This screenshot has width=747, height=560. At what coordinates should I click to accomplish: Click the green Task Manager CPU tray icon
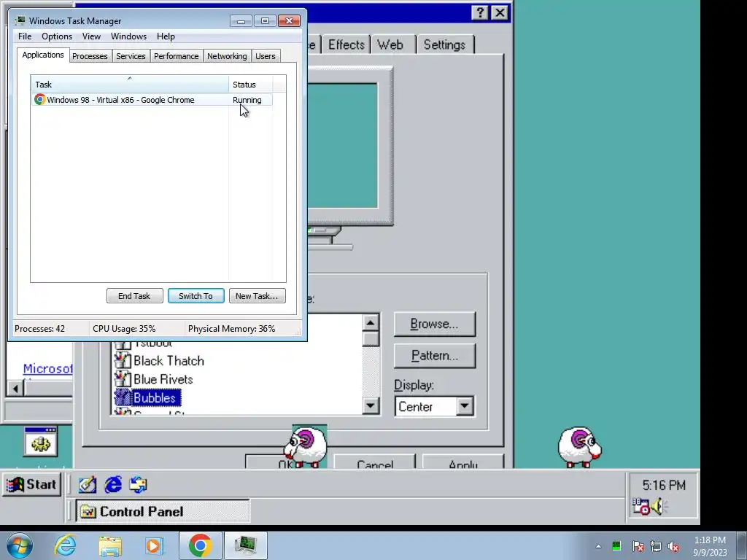616,546
